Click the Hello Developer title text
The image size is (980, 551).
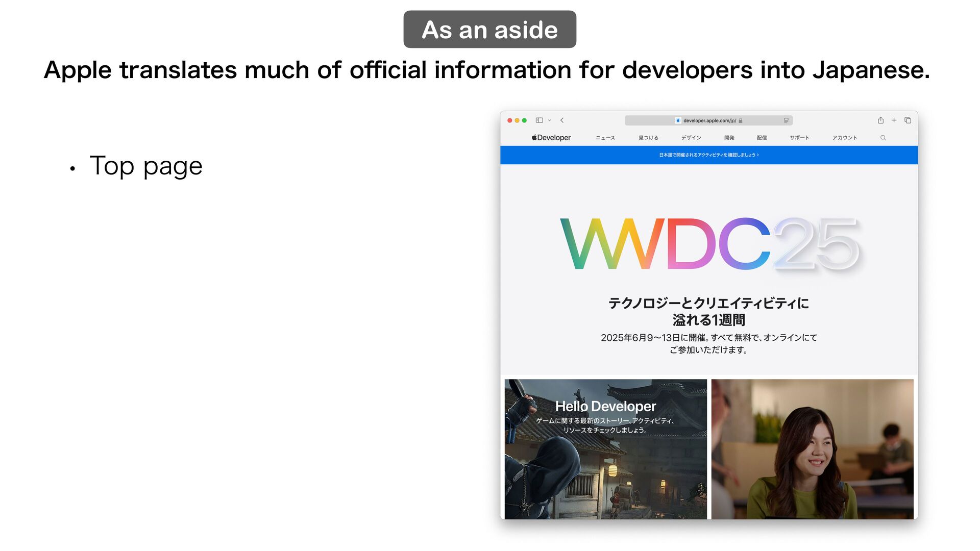click(606, 407)
